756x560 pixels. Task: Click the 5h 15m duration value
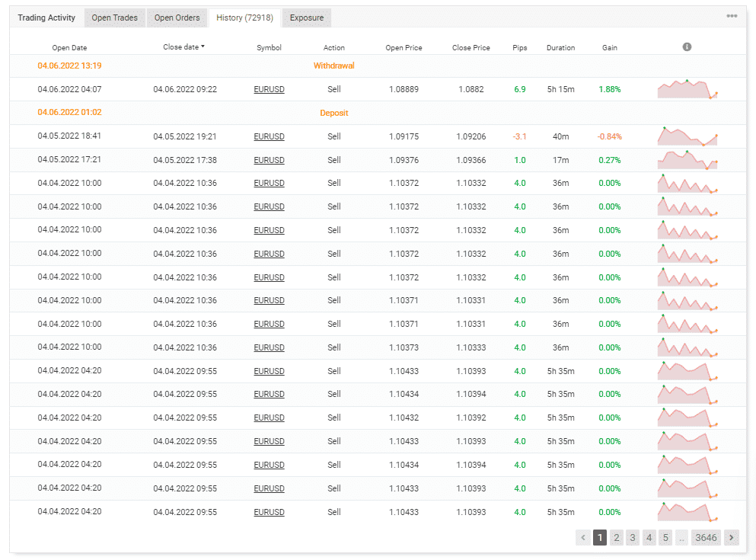[561, 89]
